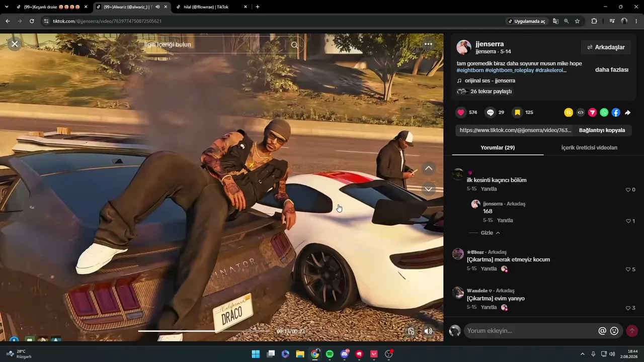
Task: Share the video to WhatsApp
Action: click(604, 113)
